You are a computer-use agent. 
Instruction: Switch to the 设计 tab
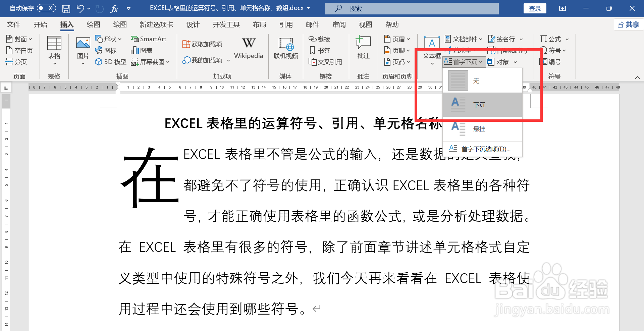tap(193, 24)
